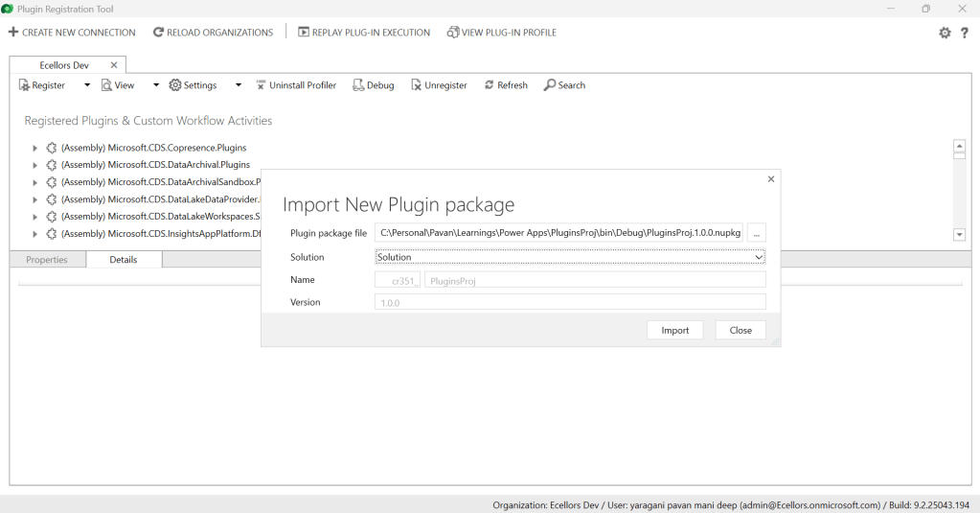Expand the Settings dropdown arrow
This screenshot has height=513, width=980.
click(238, 85)
